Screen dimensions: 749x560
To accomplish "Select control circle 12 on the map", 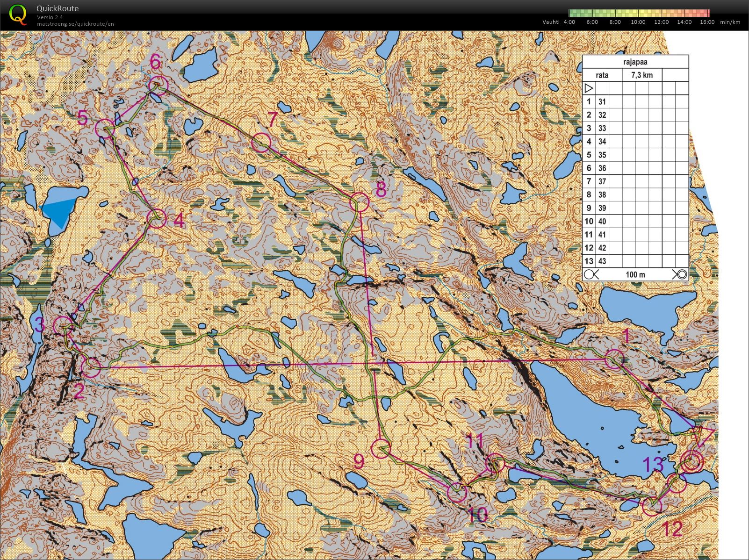I will coord(652,507).
